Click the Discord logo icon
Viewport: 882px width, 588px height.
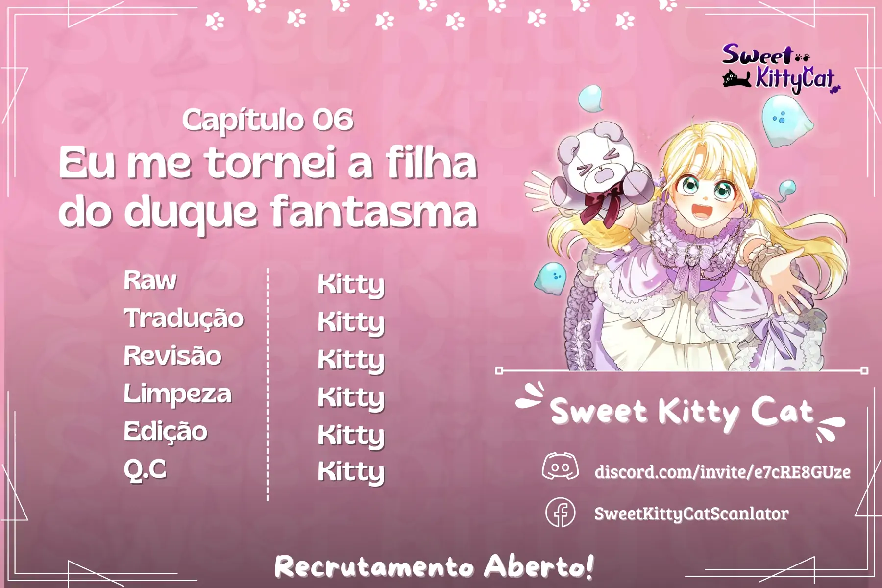click(560, 466)
